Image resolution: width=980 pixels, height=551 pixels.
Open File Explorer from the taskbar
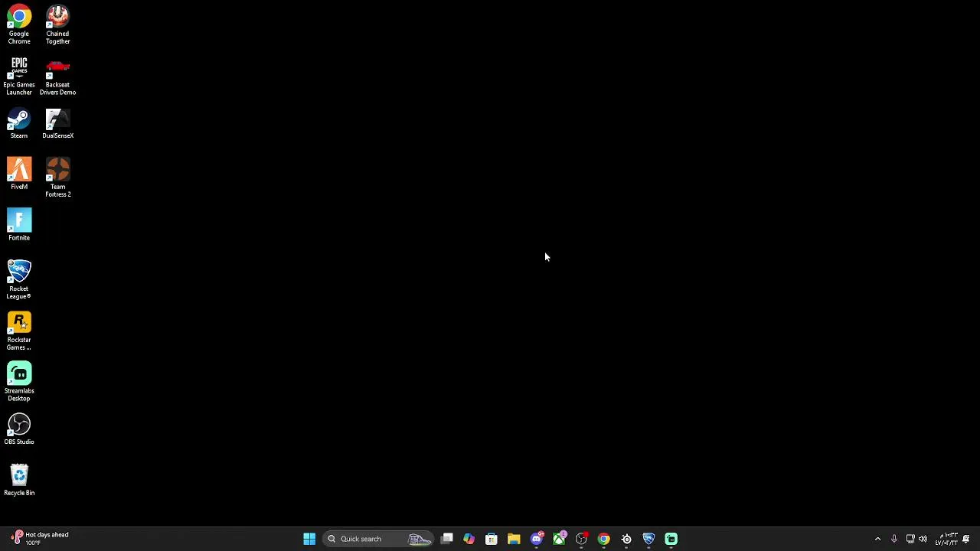(x=514, y=539)
